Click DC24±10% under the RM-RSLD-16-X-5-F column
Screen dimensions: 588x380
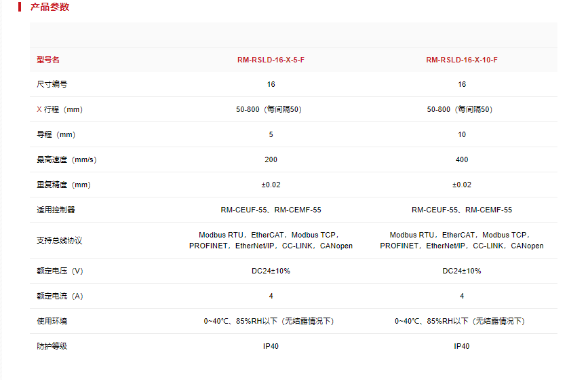pyautogui.click(x=271, y=271)
